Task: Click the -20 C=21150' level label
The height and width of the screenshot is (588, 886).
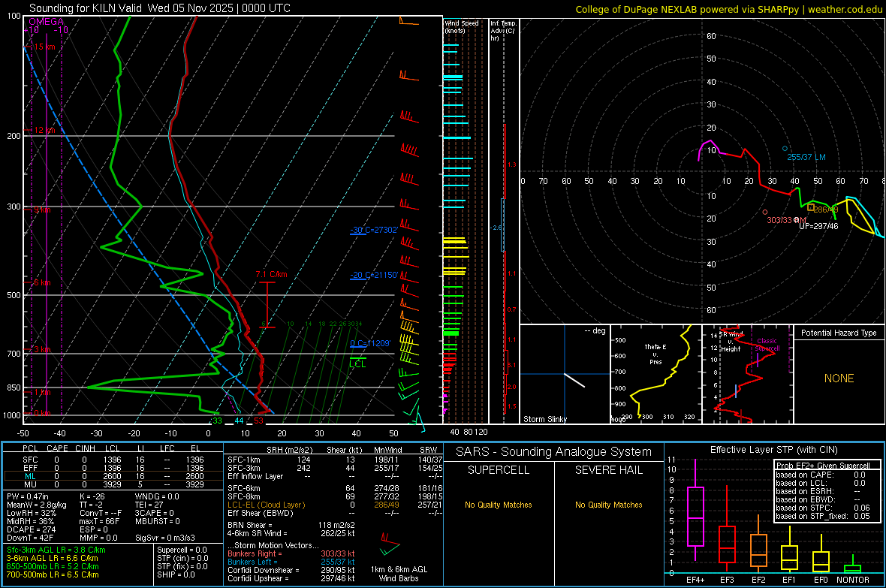Action: click(x=374, y=276)
